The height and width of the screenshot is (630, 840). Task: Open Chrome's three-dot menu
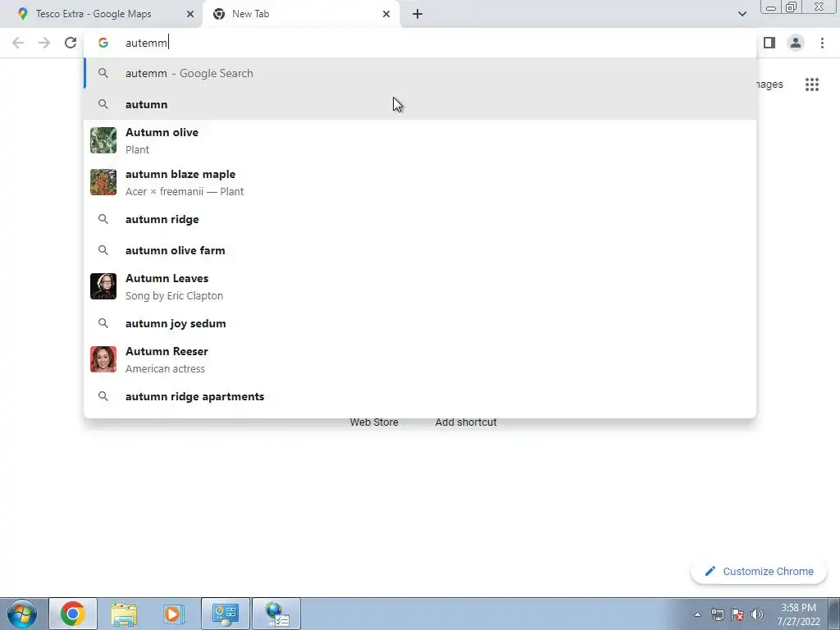click(822, 43)
